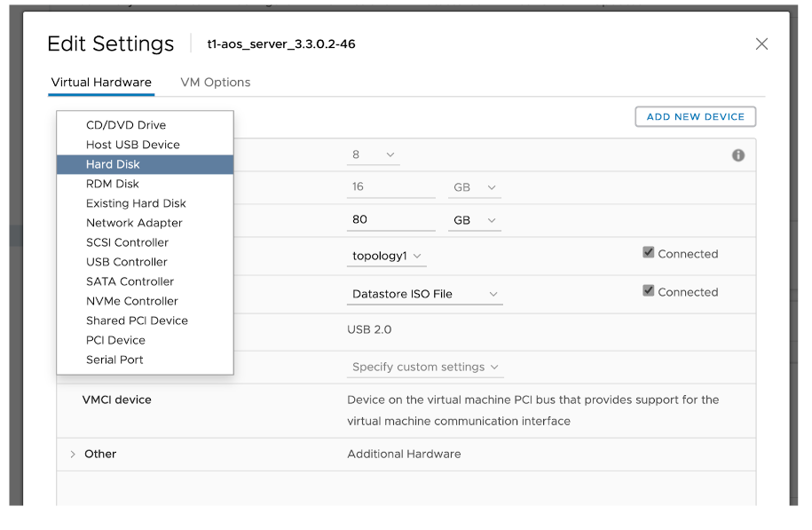Open the topology1 network dropdown
The height and width of the screenshot is (530, 812).
click(x=387, y=256)
